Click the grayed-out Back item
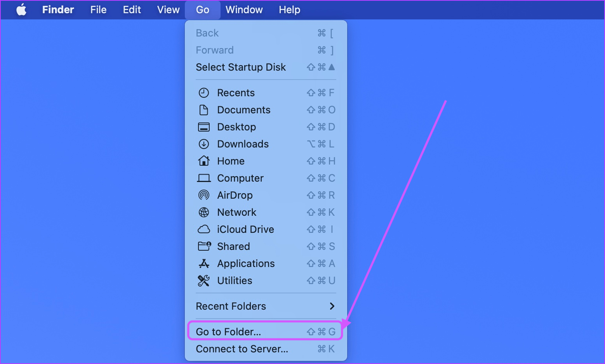 (x=266, y=33)
